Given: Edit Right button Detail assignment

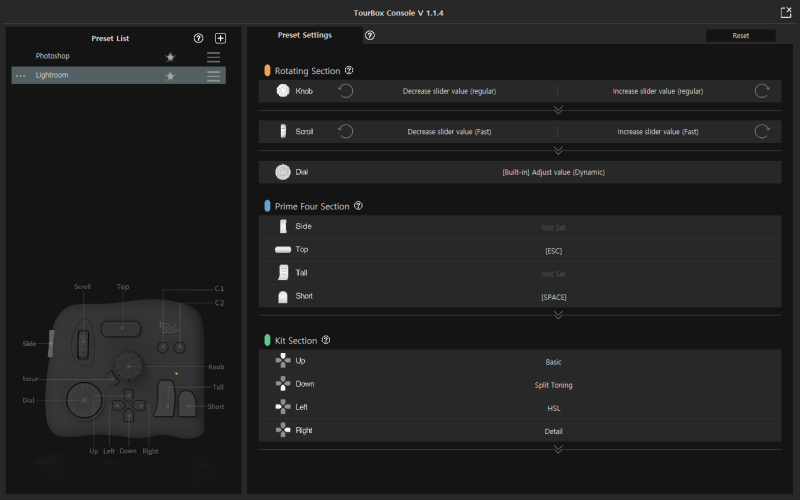Looking at the screenshot, I should coord(554,432).
